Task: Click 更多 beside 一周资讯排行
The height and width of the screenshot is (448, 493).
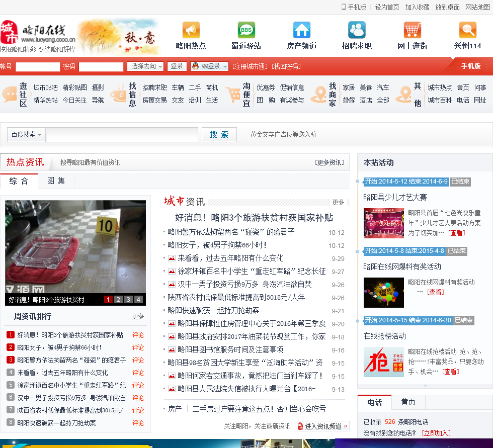Action: pyautogui.click(x=138, y=316)
